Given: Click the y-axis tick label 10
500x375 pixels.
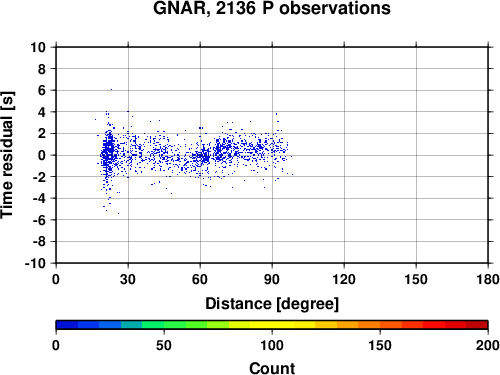Looking at the screenshot, I should (x=38, y=47).
